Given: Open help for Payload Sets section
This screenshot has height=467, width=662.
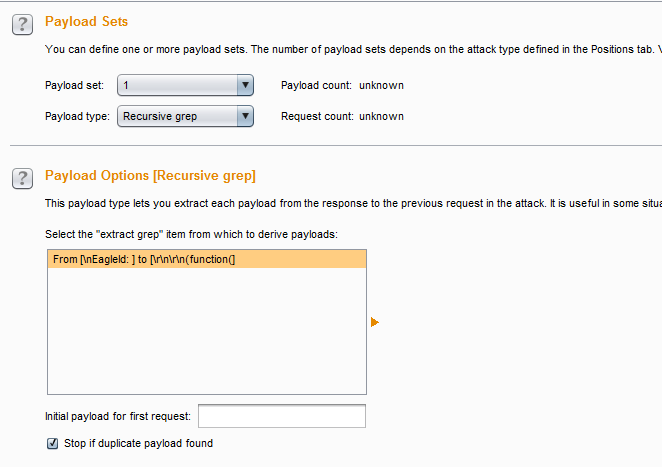Looking at the screenshot, I should pos(23,25).
